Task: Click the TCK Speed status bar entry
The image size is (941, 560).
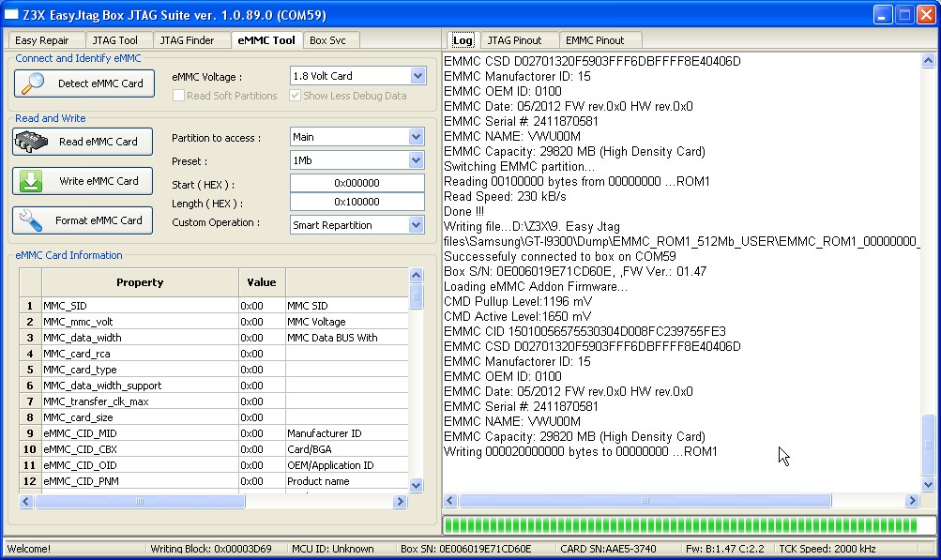Action: pyautogui.click(x=827, y=549)
